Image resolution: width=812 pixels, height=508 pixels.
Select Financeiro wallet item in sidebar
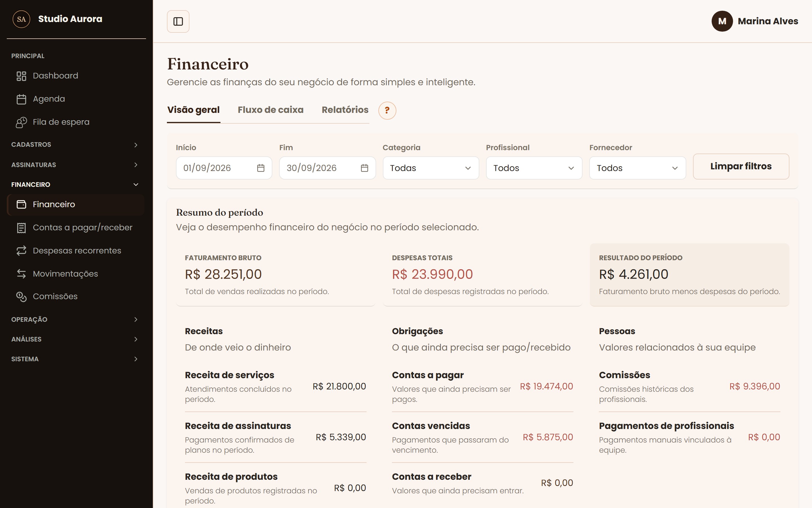pyautogui.click(x=76, y=205)
